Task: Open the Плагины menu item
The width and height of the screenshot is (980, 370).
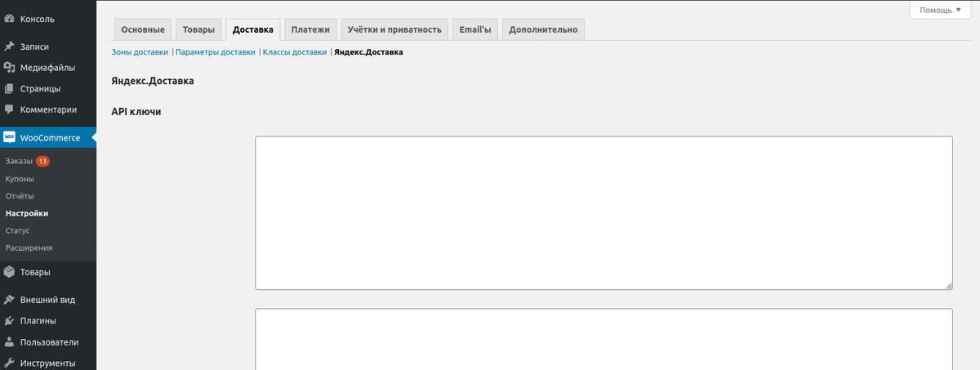Action: [48, 321]
